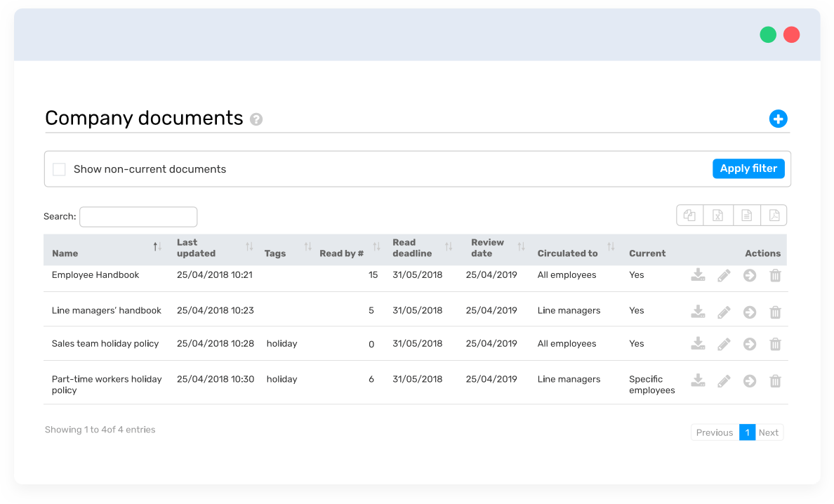Image resolution: width=834 pixels, height=504 pixels.
Task: Select page 1 of results
Action: (x=748, y=432)
